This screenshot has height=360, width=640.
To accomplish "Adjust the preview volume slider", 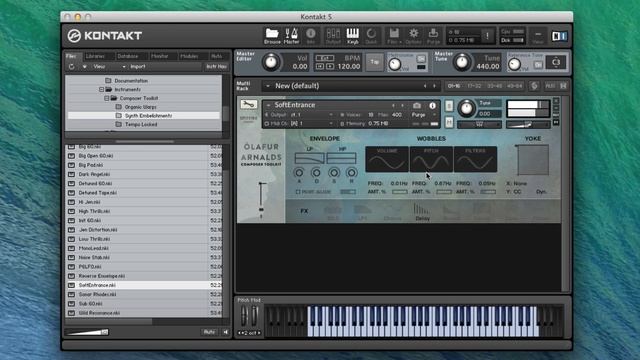I will (x=87, y=332).
